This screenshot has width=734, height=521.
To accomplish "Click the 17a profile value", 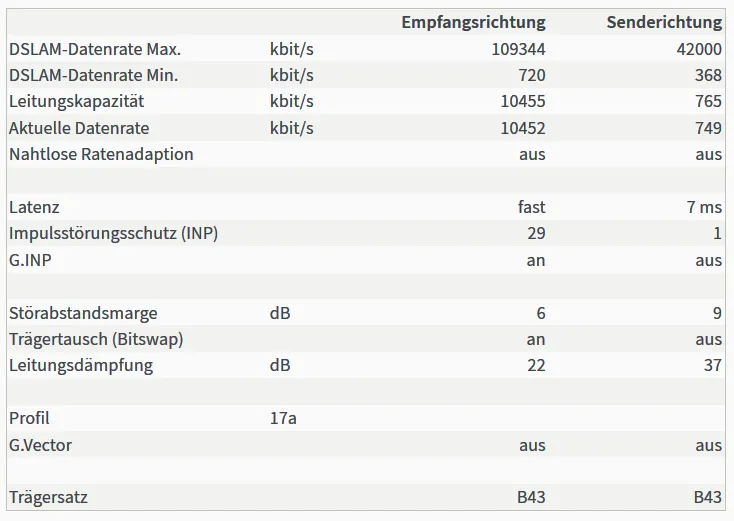I will (x=283, y=418).
